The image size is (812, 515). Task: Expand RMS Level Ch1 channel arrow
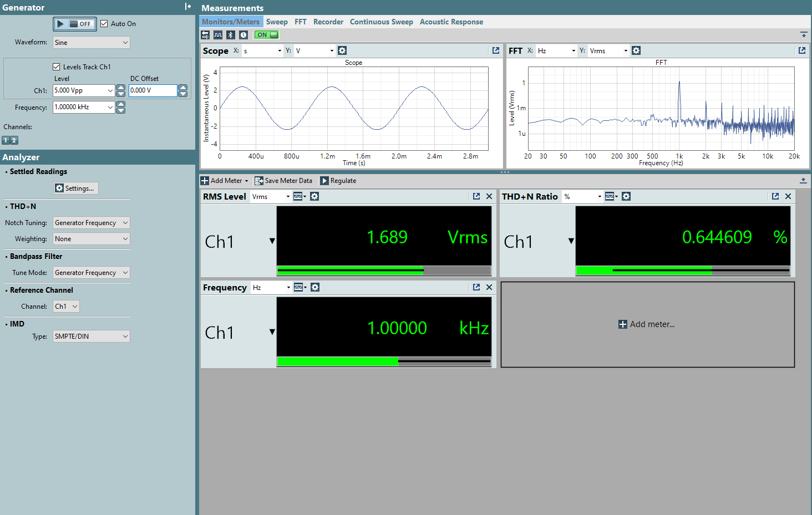pyautogui.click(x=272, y=241)
